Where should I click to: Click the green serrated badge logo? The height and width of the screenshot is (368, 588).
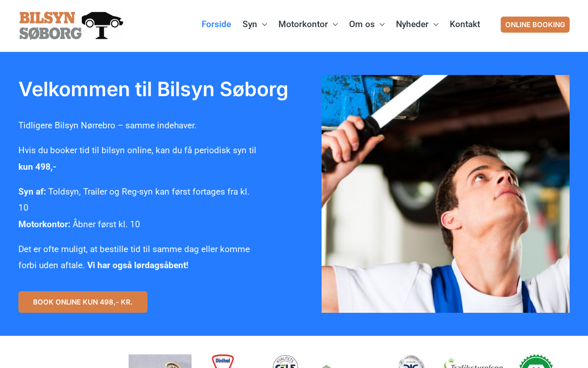(x=536, y=361)
